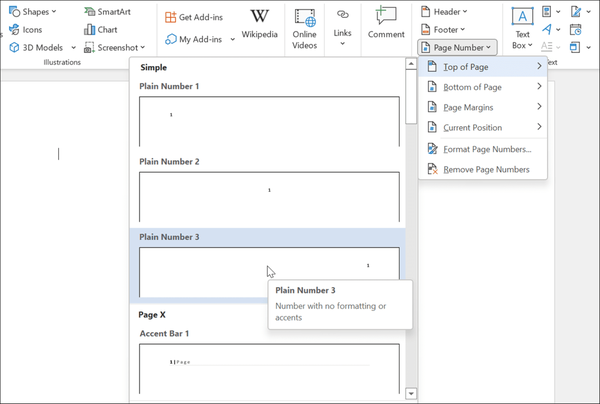Click the Drop Cap icon

[546, 47]
